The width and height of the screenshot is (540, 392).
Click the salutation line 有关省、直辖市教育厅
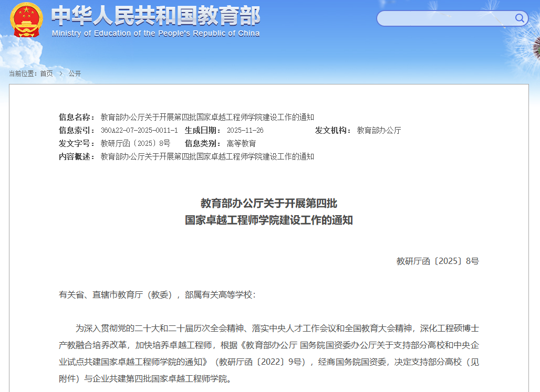point(157,295)
